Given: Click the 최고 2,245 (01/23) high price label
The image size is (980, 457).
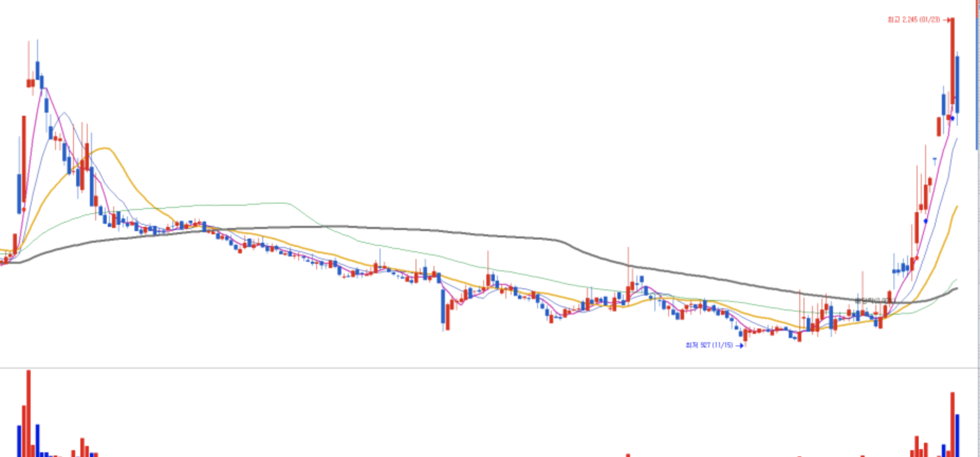Looking at the screenshot, I should 913,20.
